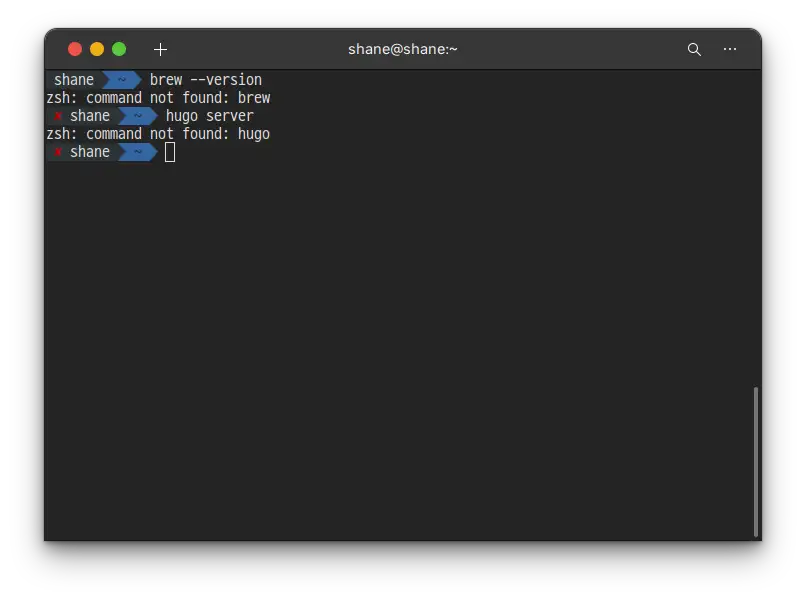This screenshot has width=806, height=601.
Task: Open a new tab with the plus icon
Action: (x=160, y=49)
